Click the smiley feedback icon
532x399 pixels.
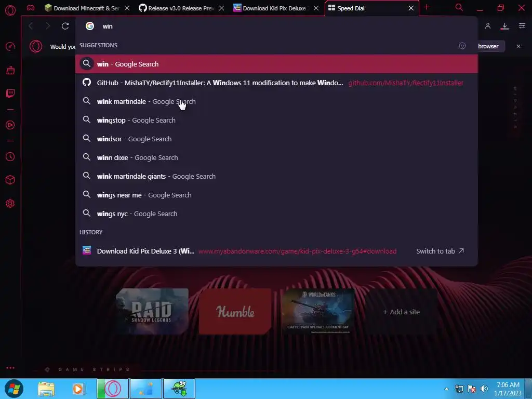click(462, 46)
